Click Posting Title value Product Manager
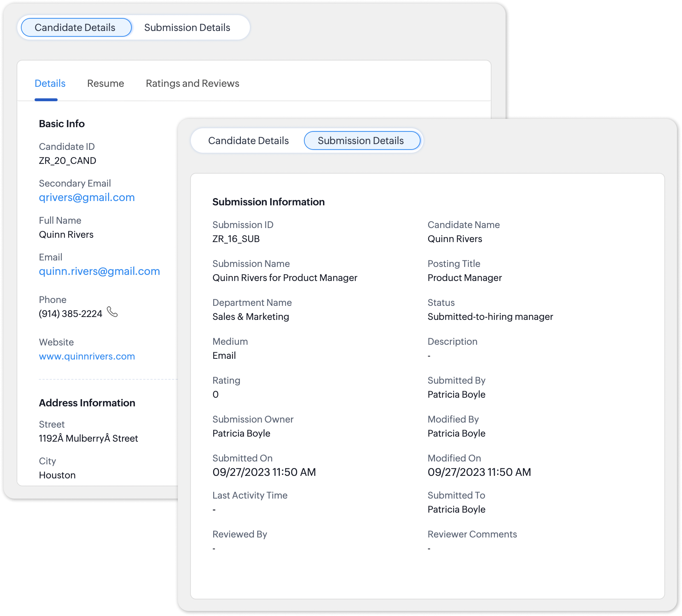Screen dimensions: 682x616 [465, 278]
